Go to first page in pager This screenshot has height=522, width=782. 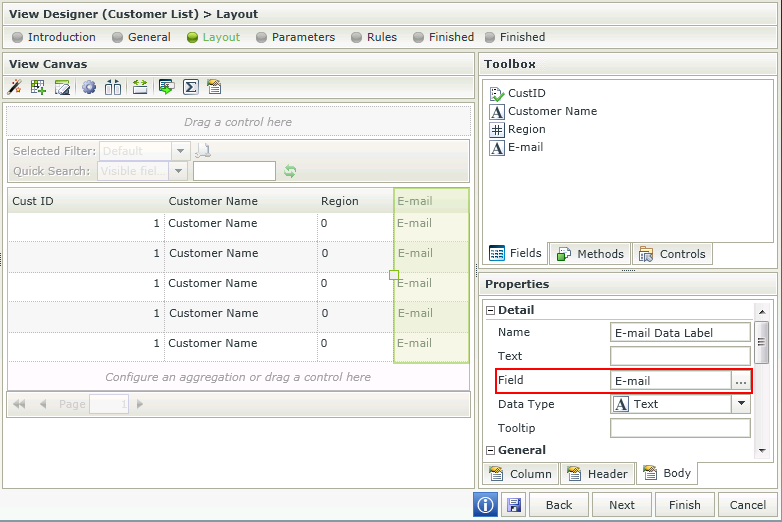click(19, 404)
